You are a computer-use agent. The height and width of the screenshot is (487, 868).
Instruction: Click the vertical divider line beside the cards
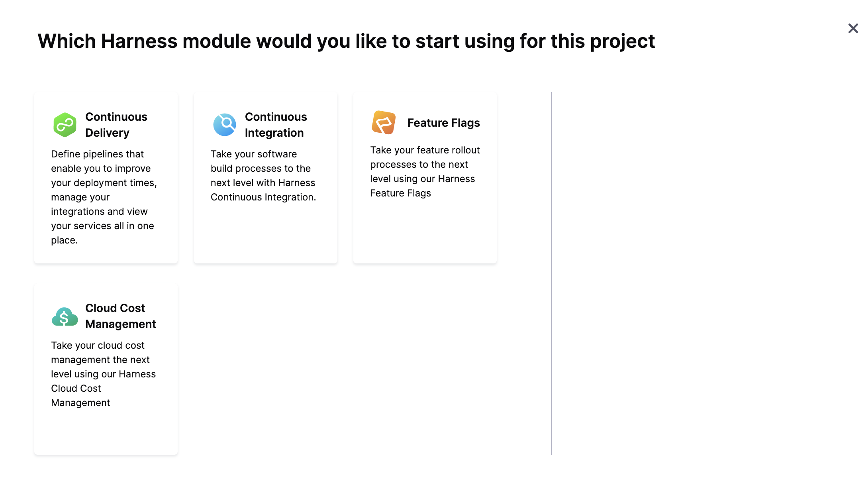[x=552, y=273]
